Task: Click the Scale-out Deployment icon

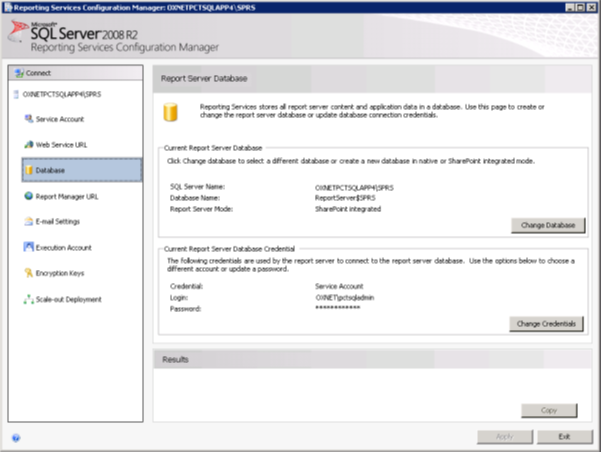Action: point(29,299)
